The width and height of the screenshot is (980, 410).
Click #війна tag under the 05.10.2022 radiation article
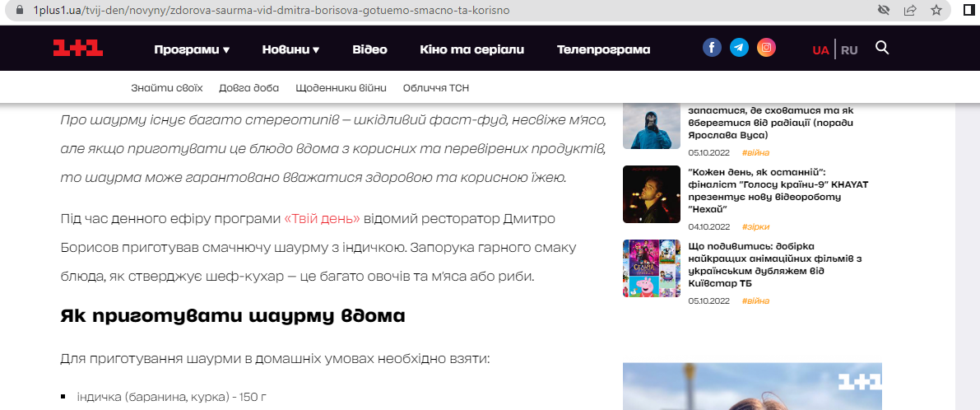755,152
